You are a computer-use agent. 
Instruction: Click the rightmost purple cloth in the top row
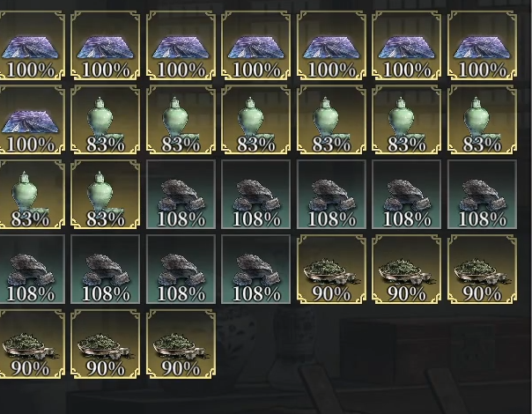pos(482,45)
